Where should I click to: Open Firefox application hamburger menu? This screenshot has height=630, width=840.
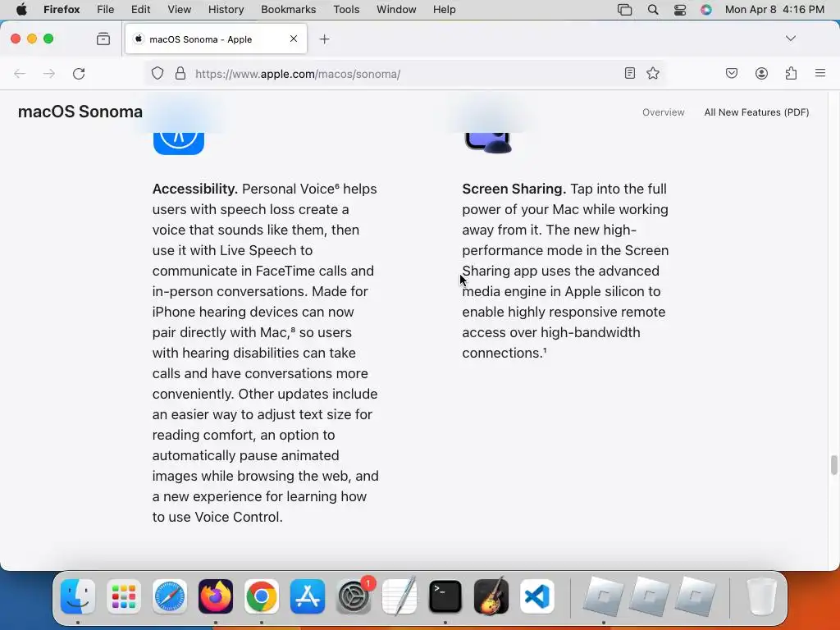[820, 73]
